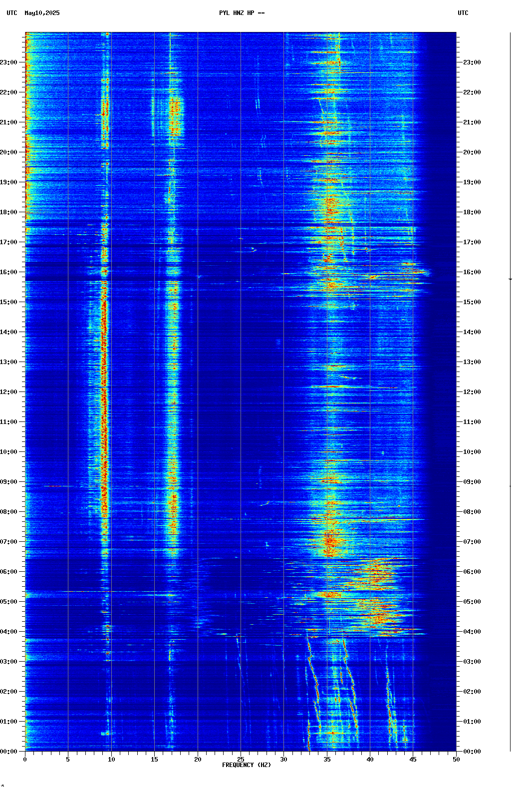Select left axis time label 07:00
This screenshot has height=791, width=532.
(8, 542)
